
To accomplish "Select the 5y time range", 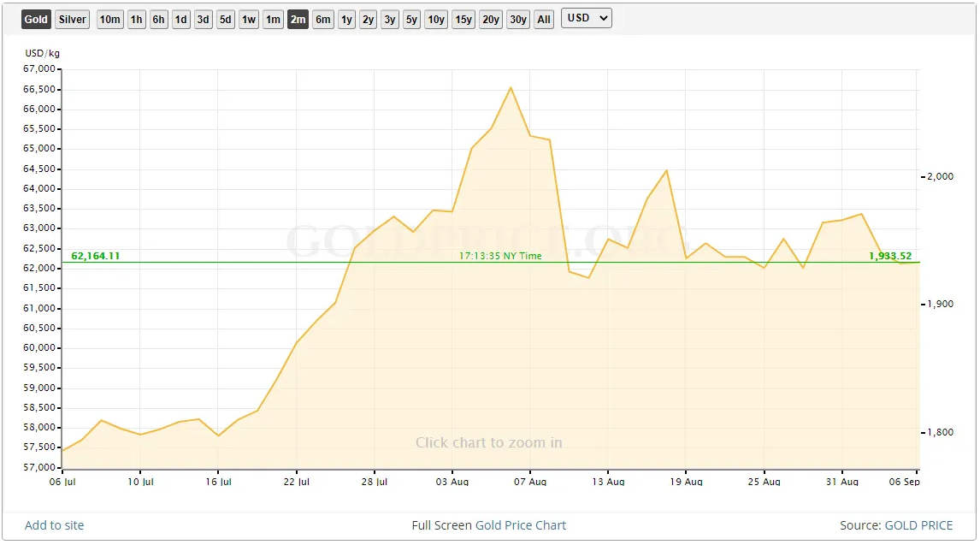I will 412,20.
